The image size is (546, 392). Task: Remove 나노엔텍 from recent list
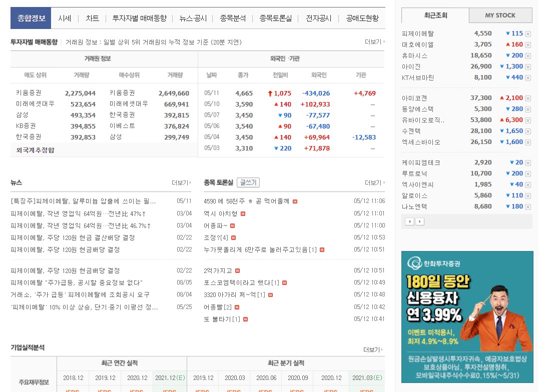(528, 206)
